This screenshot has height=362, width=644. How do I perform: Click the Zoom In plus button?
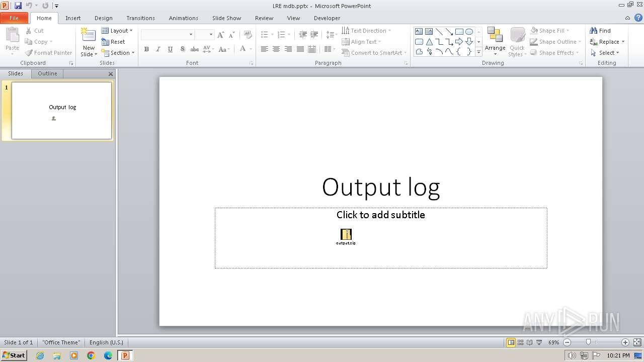[x=625, y=342]
